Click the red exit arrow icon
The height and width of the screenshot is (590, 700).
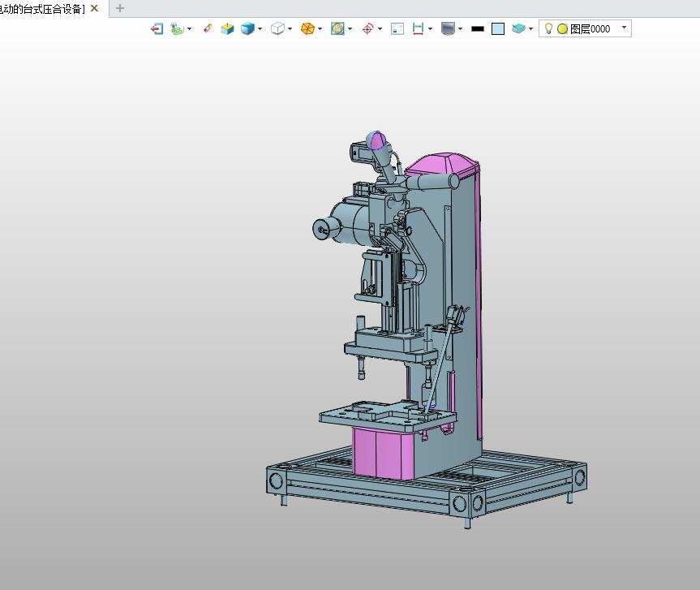point(157,29)
